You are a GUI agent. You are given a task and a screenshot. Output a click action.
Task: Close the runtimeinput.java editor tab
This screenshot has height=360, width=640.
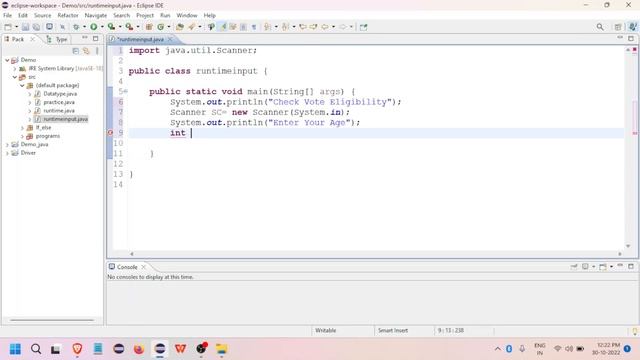pos(170,39)
